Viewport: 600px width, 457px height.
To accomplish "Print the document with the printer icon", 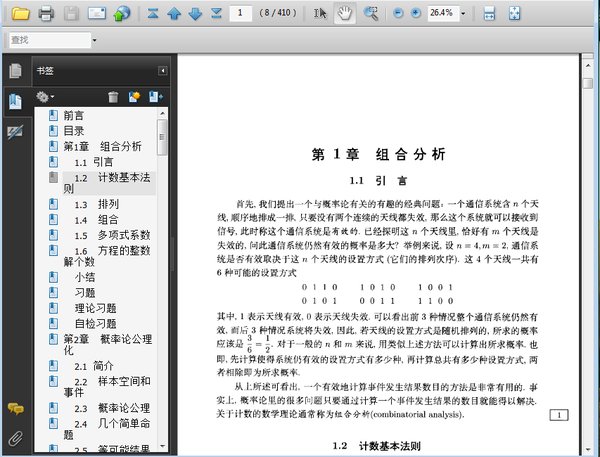I will (46, 14).
